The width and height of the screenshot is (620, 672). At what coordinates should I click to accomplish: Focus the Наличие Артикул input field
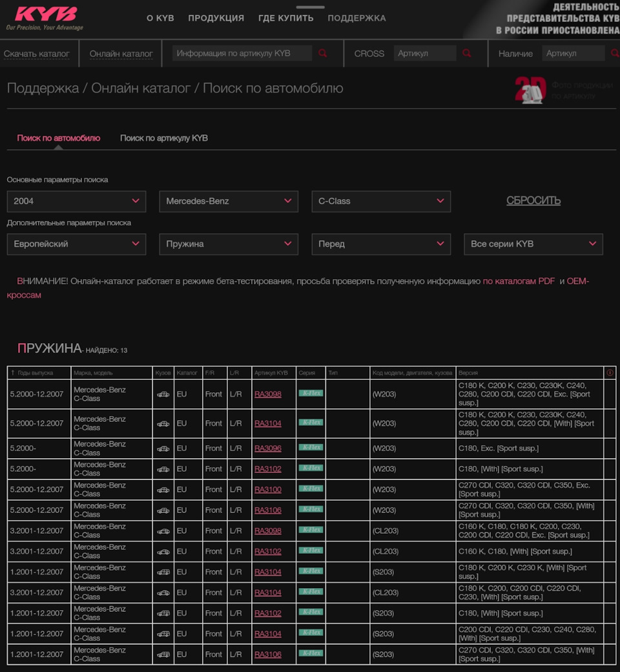[x=573, y=53]
